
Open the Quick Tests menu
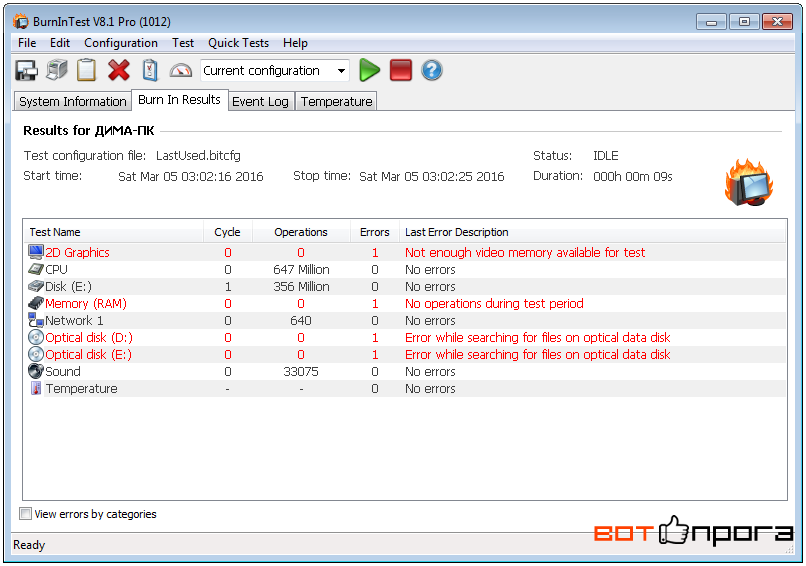tap(239, 43)
